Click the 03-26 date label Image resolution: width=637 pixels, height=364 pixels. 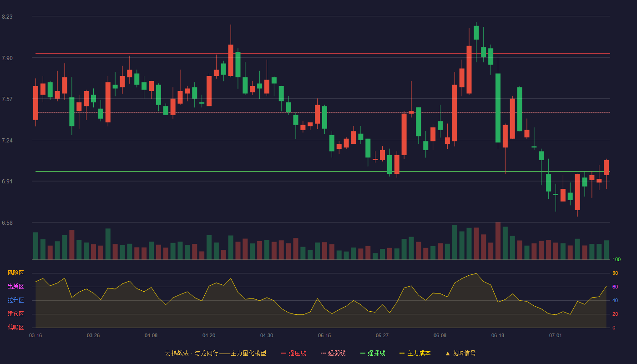tap(93, 335)
